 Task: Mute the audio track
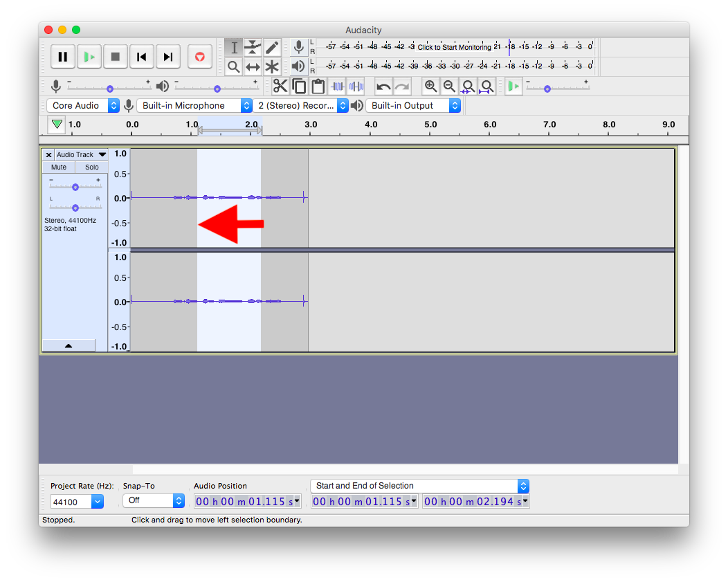click(x=59, y=167)
